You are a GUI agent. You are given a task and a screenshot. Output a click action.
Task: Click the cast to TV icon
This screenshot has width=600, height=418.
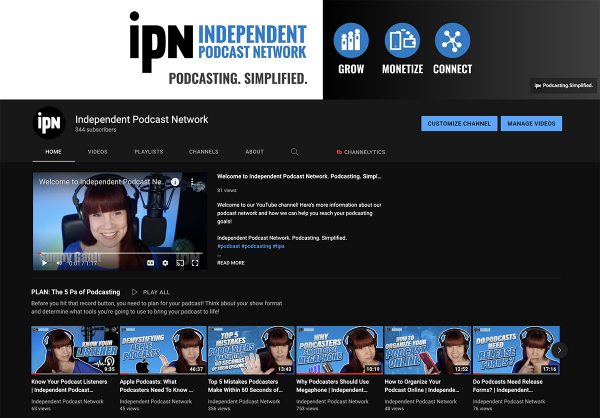pyautogui.click(x=180, y=263)
